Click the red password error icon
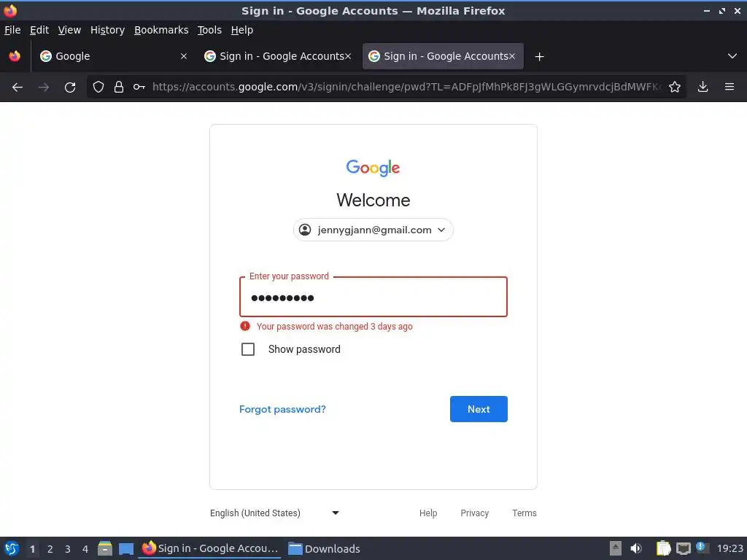 245,326
